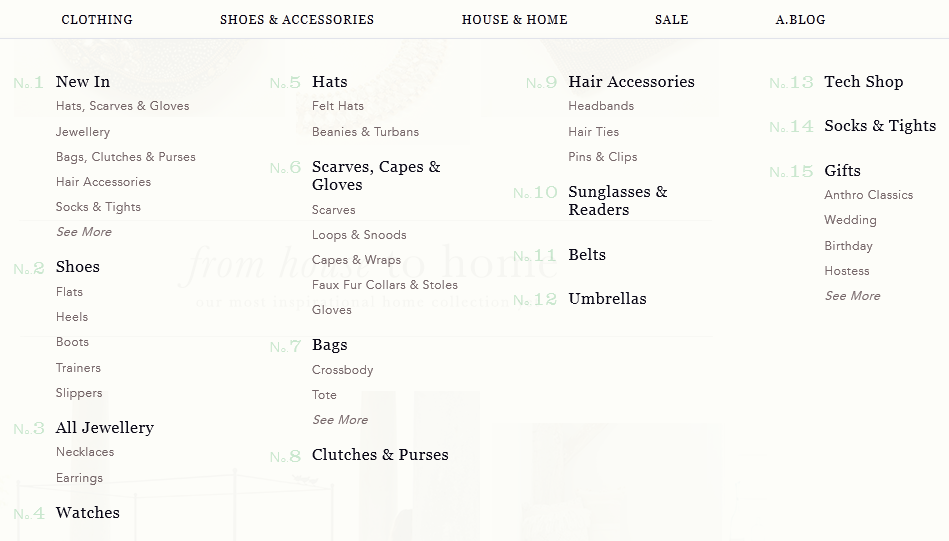This screenshot has width=949, height=541.
Task: Expand See More under Bags
Action: click(x=340, y=420)
